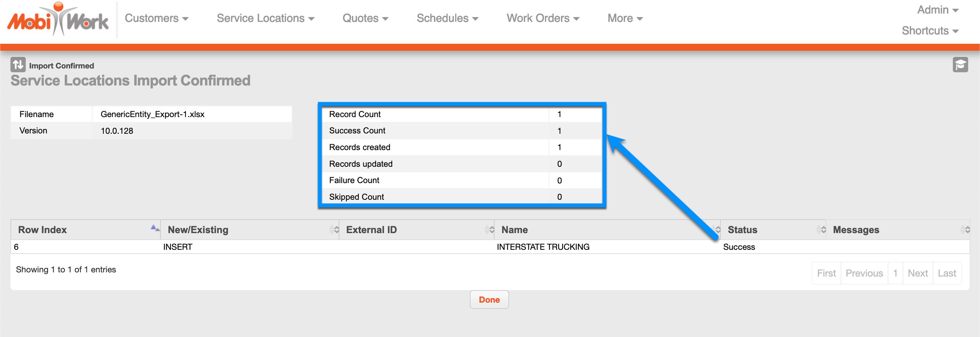
Task: Open the Work Orders menu
Action: click(543, 18)
